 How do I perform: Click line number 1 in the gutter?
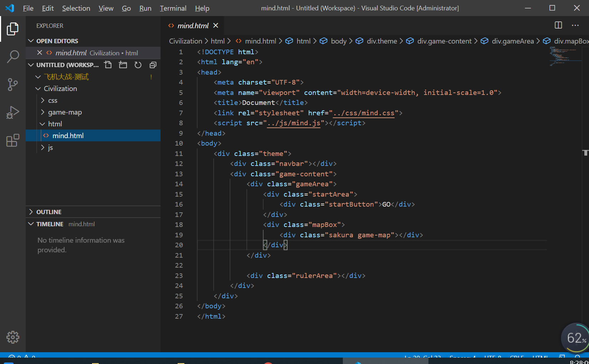pyautogui.click(x=181, y=52)
